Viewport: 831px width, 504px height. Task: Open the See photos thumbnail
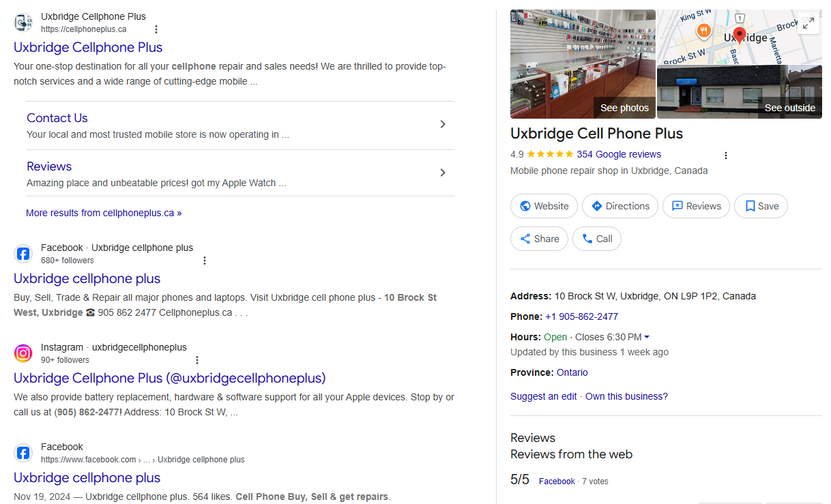pos(583,64)
